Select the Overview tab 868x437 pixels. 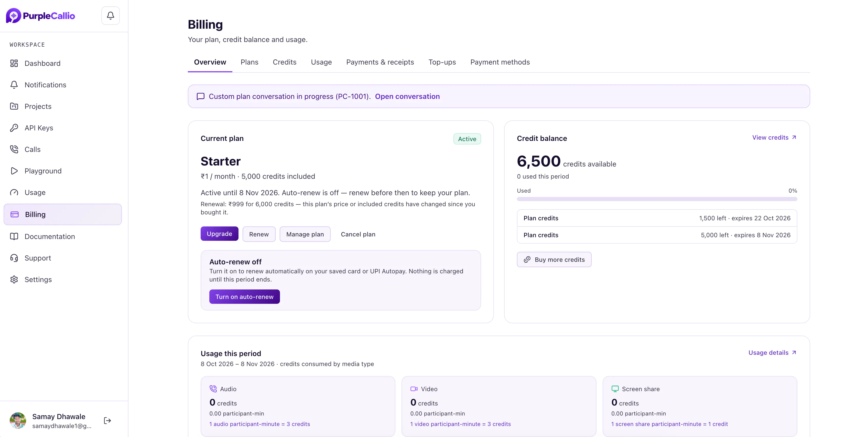tap(210, 62)
